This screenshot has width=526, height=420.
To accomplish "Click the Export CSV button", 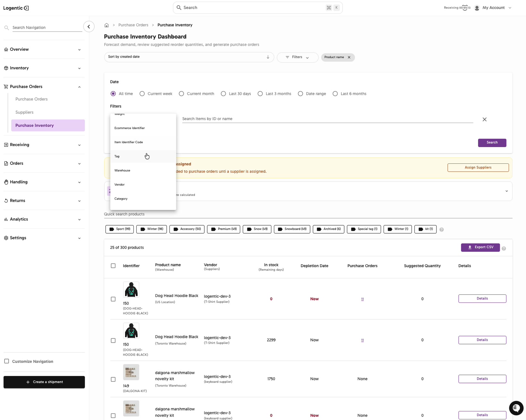I will [x=480, y=248].
